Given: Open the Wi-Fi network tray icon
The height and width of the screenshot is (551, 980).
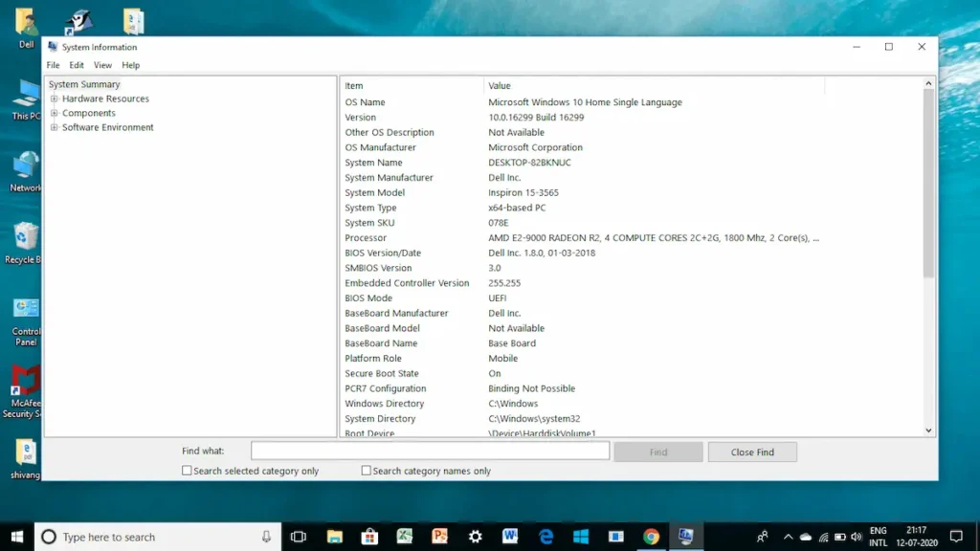Looking at the screenshot, I should point(823,537).
